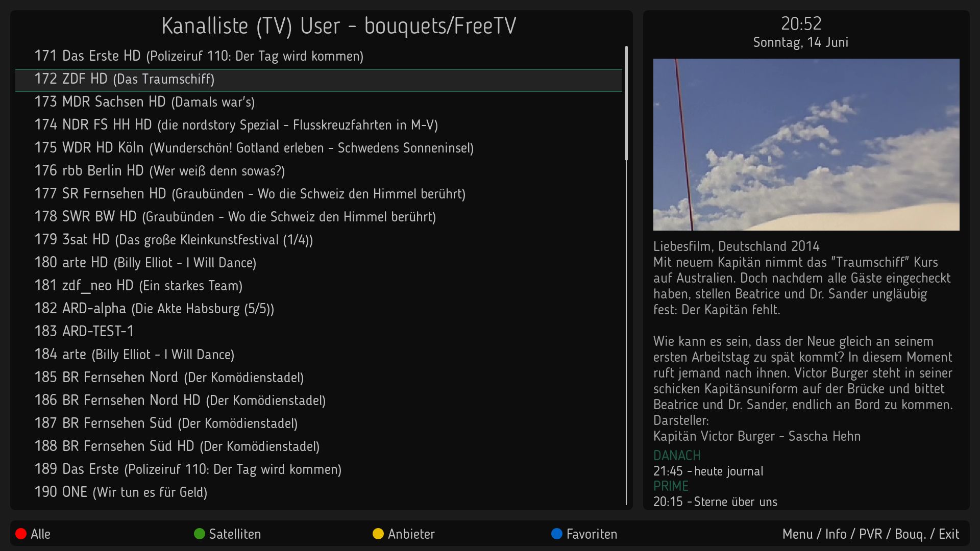Open the Favoriten bouquet label

[x=591, y=534]
